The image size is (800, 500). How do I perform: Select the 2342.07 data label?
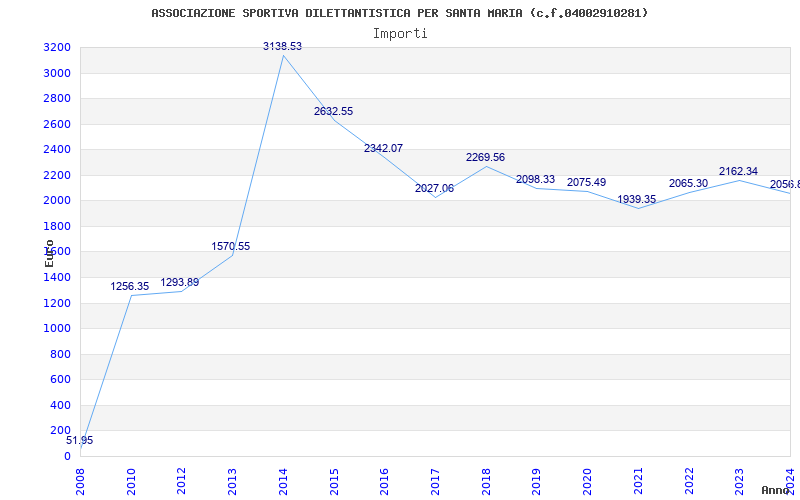[x=383, y=148]
